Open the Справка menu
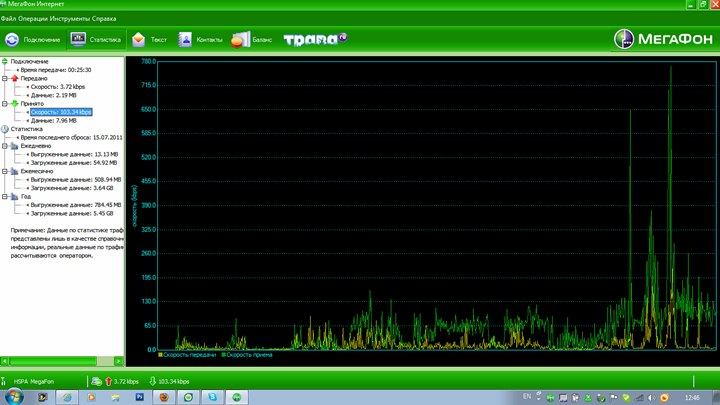The width and height of the screenshot is (720, 405). (x=104, y=19)
